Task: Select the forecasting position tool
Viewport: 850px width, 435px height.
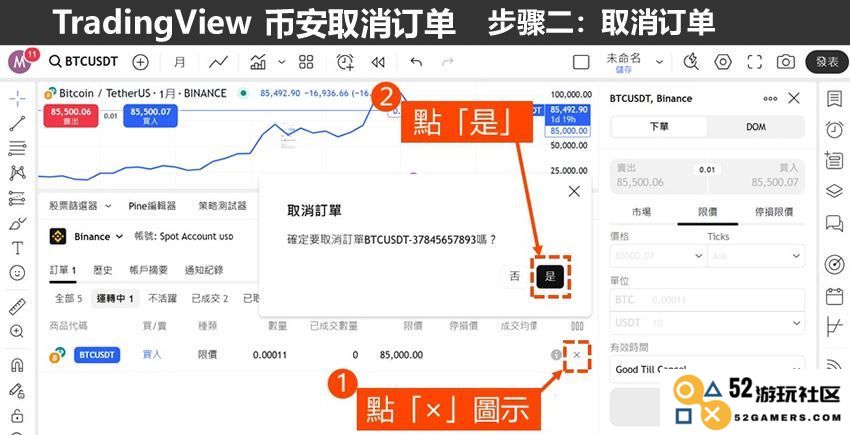Action: [x=17, y=198]
